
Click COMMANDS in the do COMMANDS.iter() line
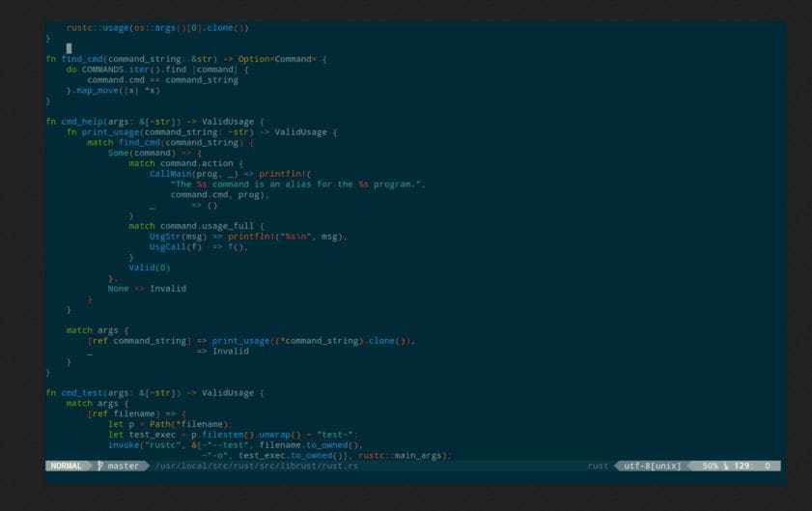102,70
